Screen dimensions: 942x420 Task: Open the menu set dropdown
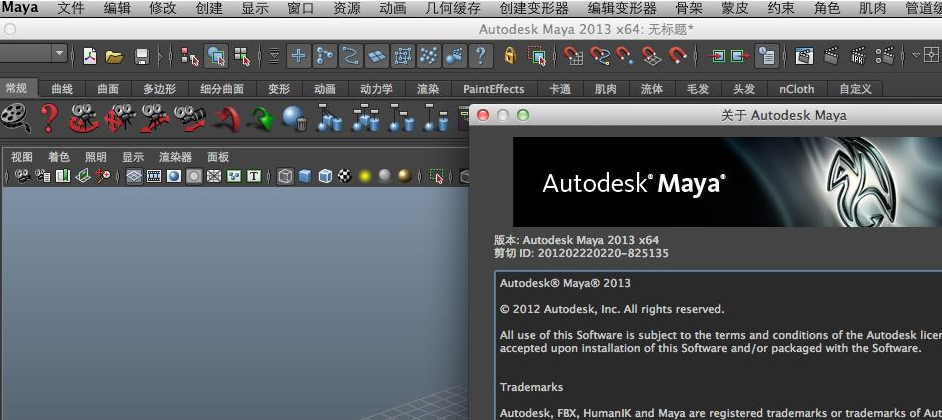coord(59,54)
